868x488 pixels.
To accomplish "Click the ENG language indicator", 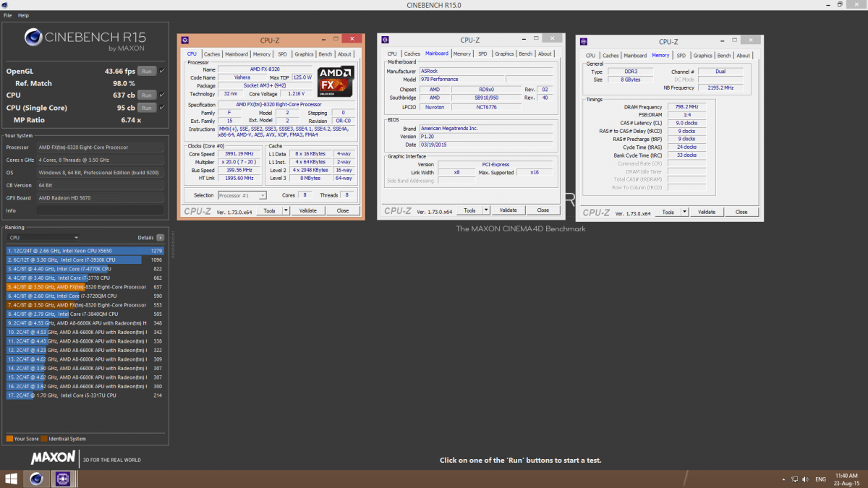I will pyautogui.click(x=821, y=479).
